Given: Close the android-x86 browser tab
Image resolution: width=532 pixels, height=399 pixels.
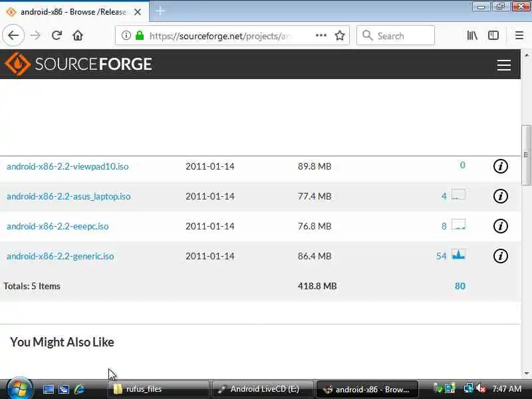Looking at the screenshot, I should point(138,12).
